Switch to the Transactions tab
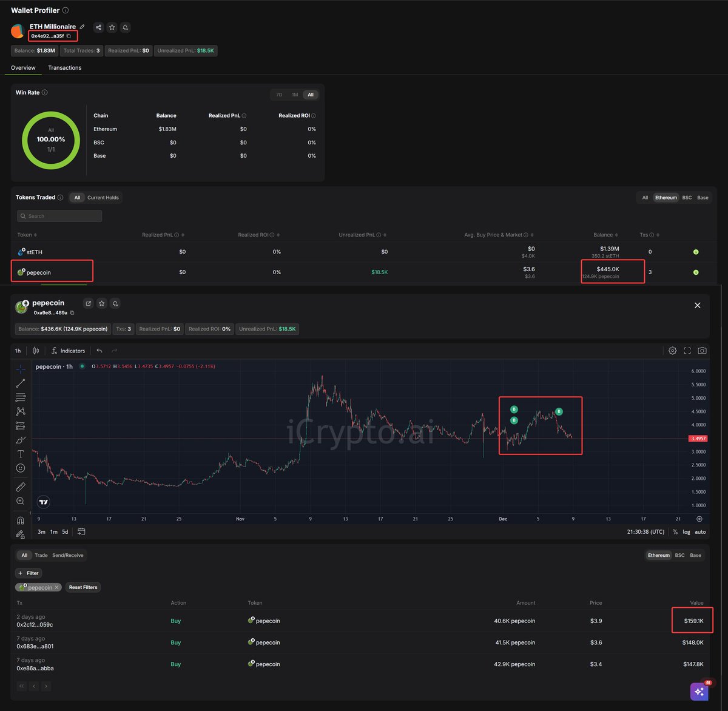Screen dimensions: 728x711 pyautogui.click(x=65, y=68)
